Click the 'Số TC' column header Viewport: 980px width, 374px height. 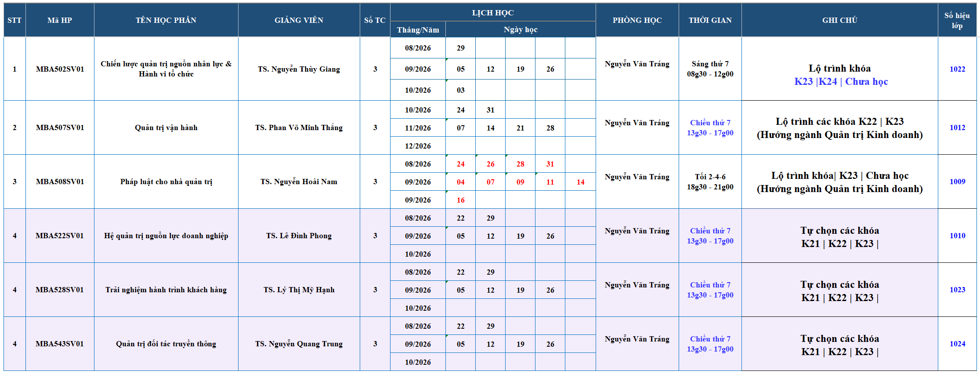375,20
